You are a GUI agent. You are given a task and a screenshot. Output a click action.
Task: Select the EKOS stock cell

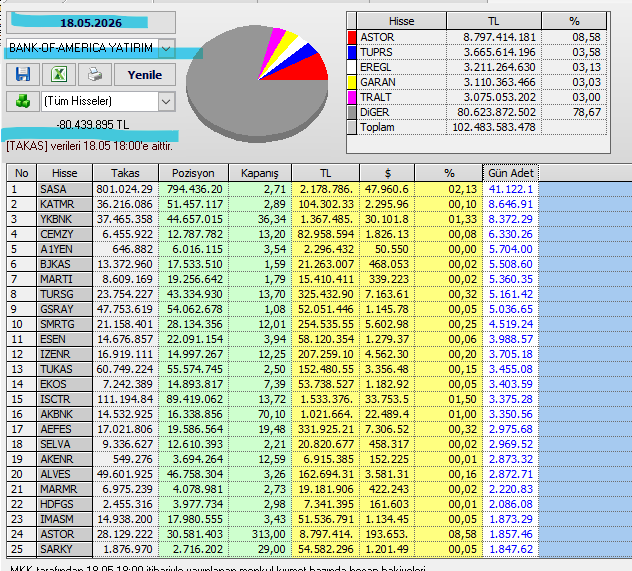click(64, 384)
